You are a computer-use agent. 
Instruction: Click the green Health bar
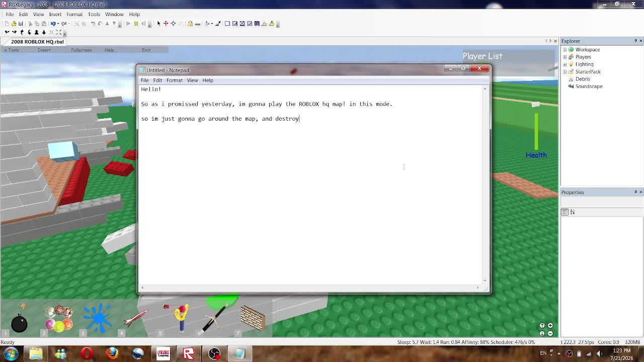tap(536, 131)
